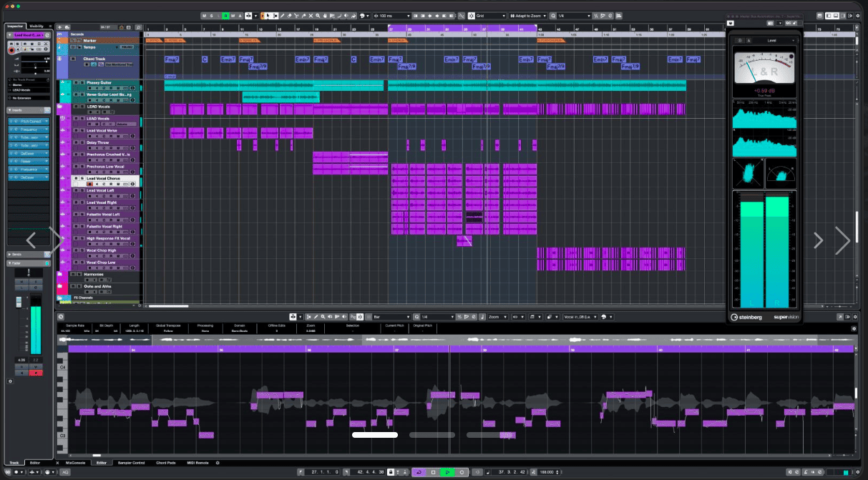Open the Level module dropdown in SuperVision
The image size is (868, 480).
pos(774,41)
